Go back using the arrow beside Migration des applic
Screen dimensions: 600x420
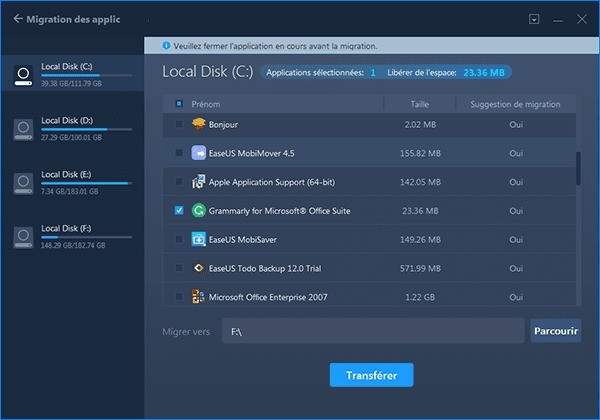click(x=18, y=19)
